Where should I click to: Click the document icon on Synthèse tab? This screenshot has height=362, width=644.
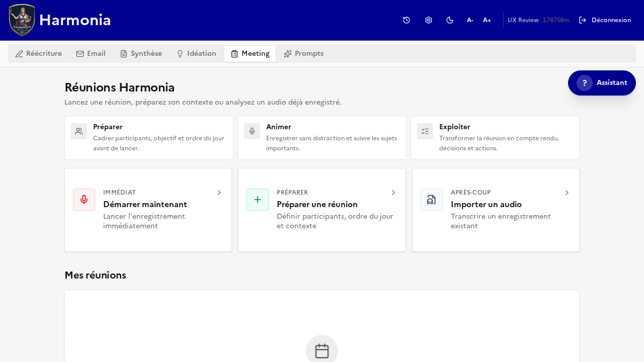click(124, 54)
